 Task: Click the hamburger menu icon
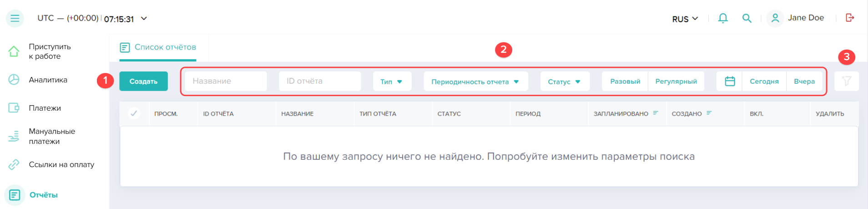tap(15, 18)
